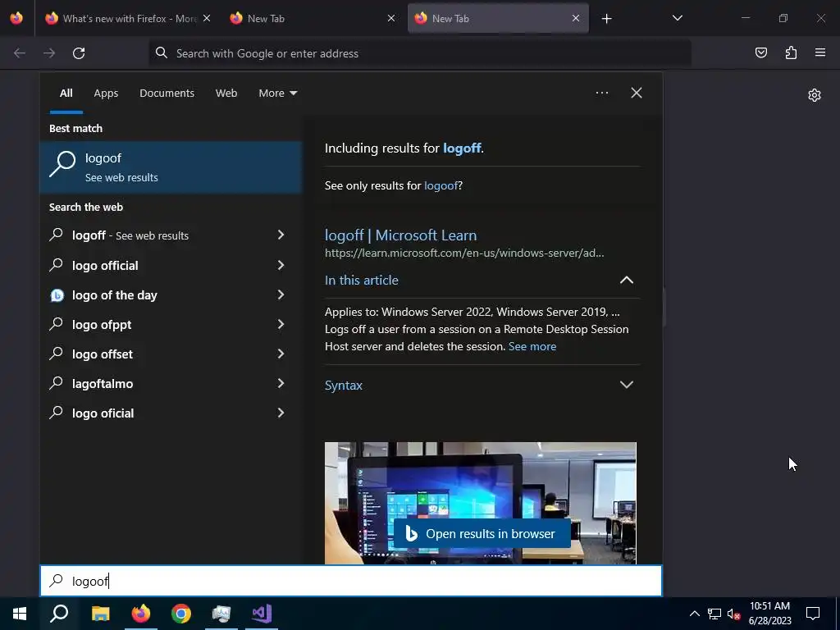Click the search box containing 'logoof'
The image size is (840, 630).
click(x=351, y=581)
